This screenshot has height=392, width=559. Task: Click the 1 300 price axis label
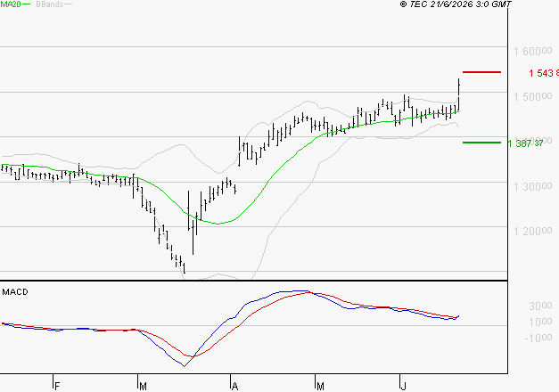(533, 186)
